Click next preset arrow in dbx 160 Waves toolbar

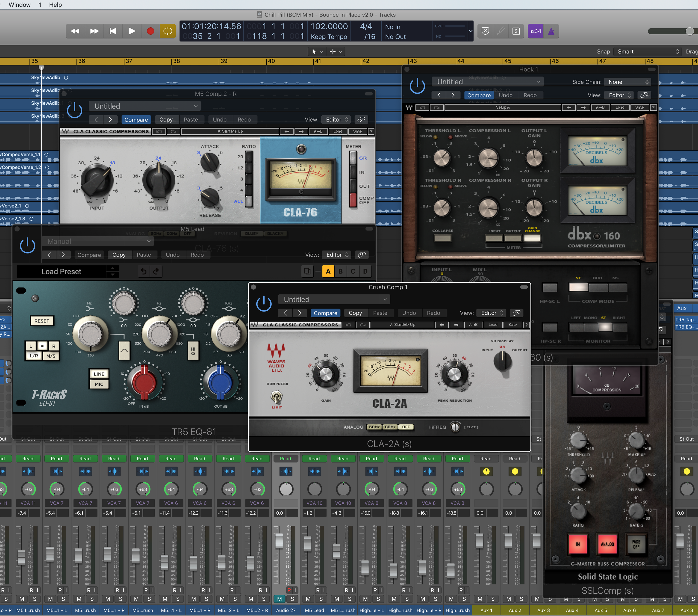583,108
